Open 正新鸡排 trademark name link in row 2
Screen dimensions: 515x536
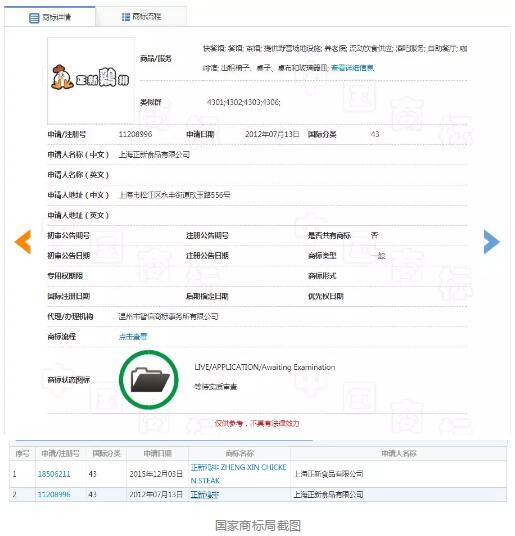(x=204, y=495)
